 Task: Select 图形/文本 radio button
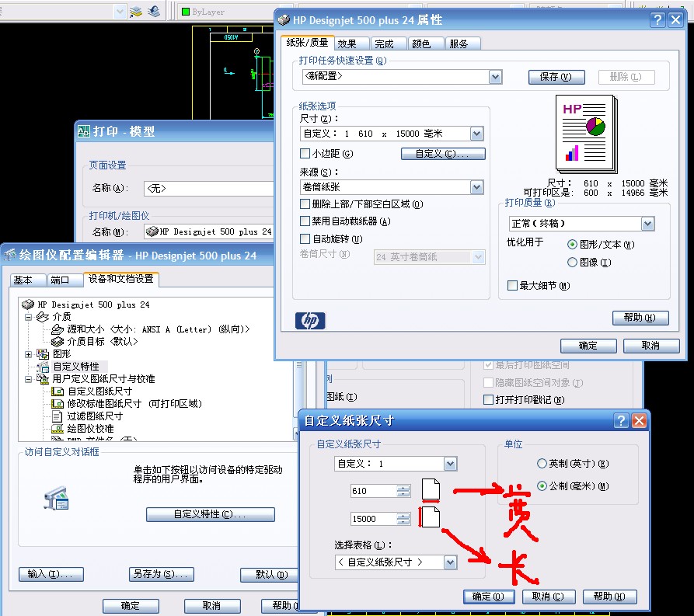572,244
